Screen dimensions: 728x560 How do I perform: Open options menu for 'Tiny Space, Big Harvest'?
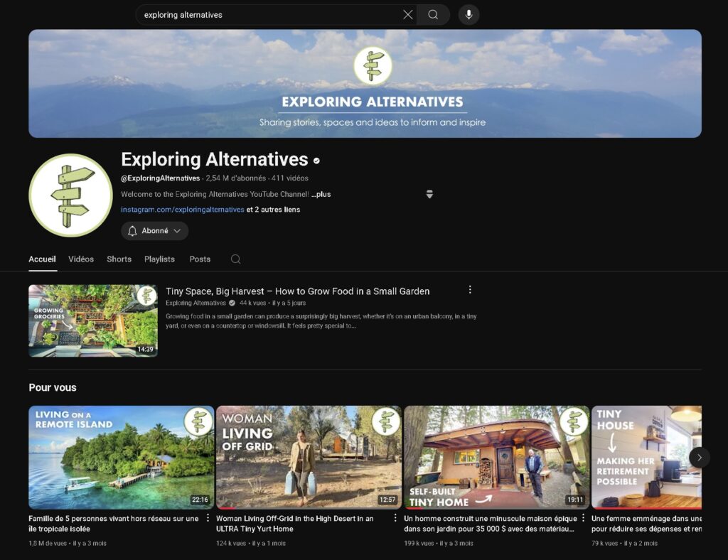(x=470, y=289)
